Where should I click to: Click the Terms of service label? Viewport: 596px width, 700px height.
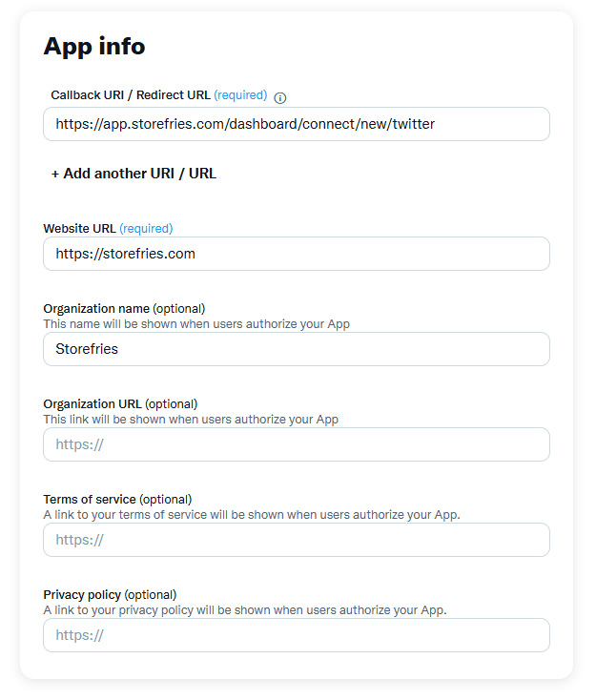pyautogui.click(x=90, y=499)
